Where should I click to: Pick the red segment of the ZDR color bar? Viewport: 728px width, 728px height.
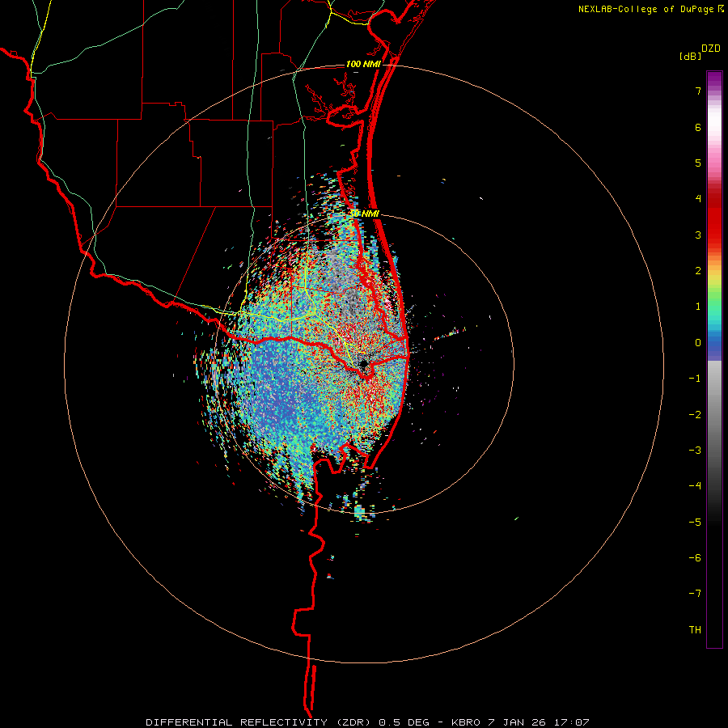(x=714, y=223)
